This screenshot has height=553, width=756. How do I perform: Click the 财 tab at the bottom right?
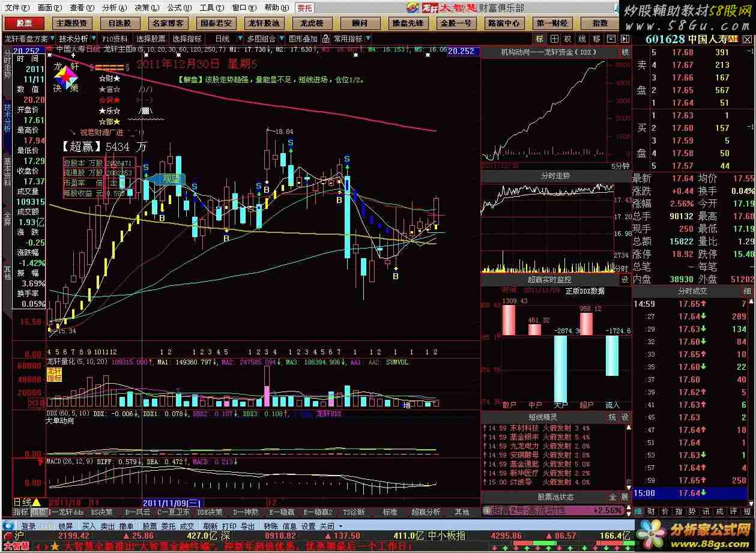pyautogui.click(x=652, y=512)
